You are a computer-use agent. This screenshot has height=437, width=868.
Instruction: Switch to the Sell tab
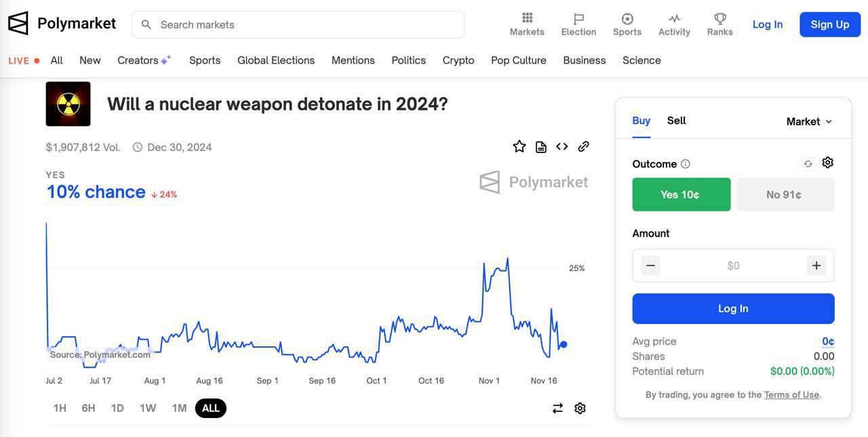pos(676,121)
